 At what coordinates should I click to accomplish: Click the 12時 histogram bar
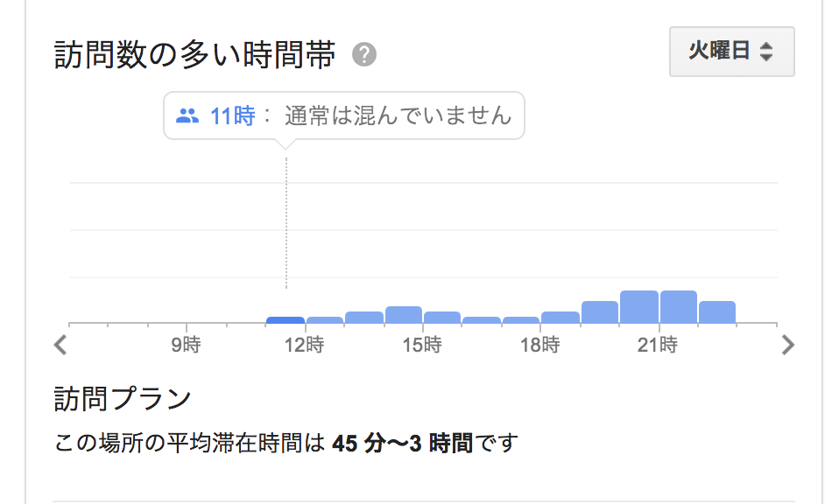point(325,320)
